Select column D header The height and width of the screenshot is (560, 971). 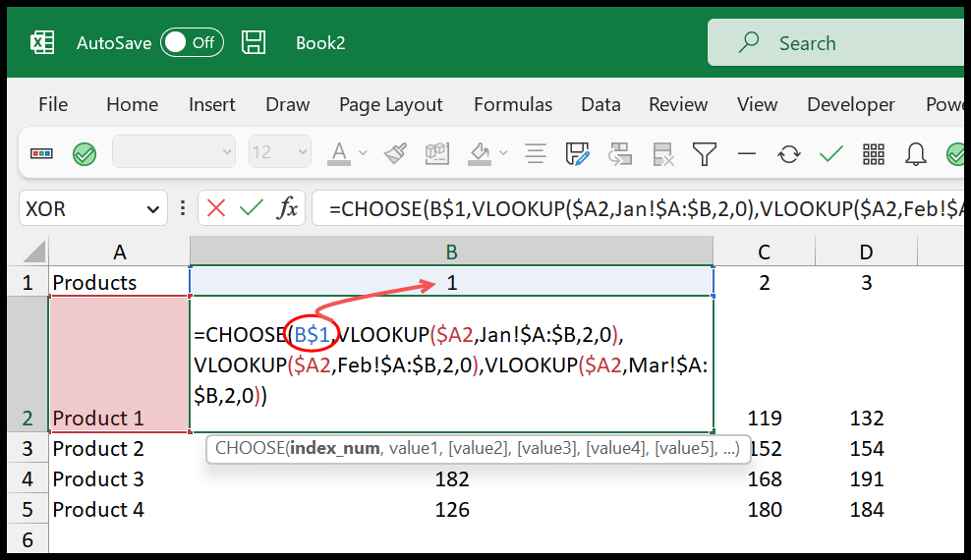(866, 252)
